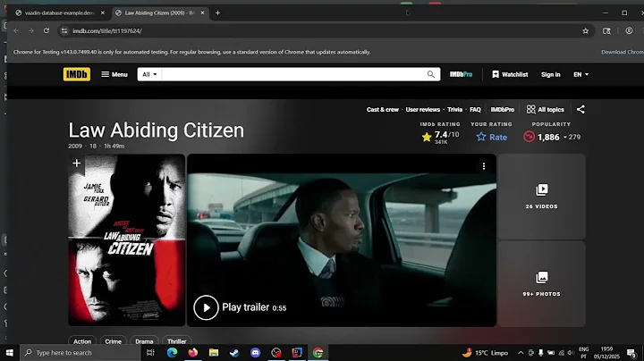Open a new browser tab
Image resolution: width=644 pixels, height=361 pixels.
[217, 13]
